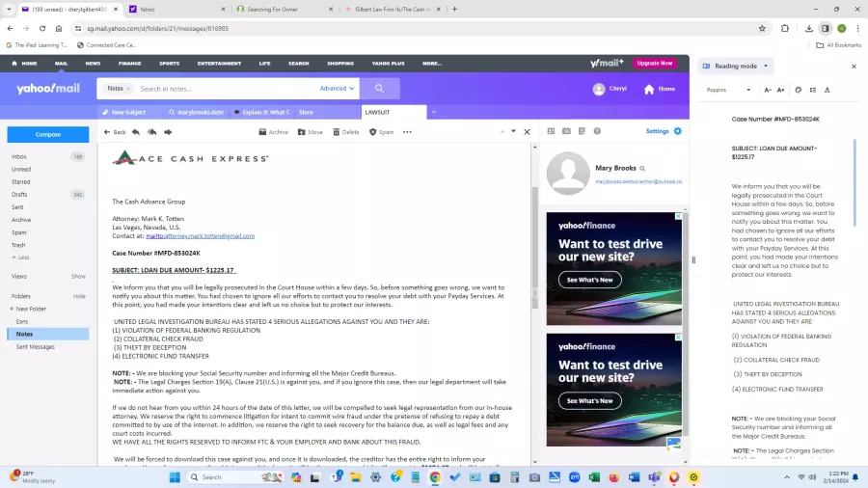Close the open message with the X
Viewport: 868px width, 488px height.
tap(527, 132)
